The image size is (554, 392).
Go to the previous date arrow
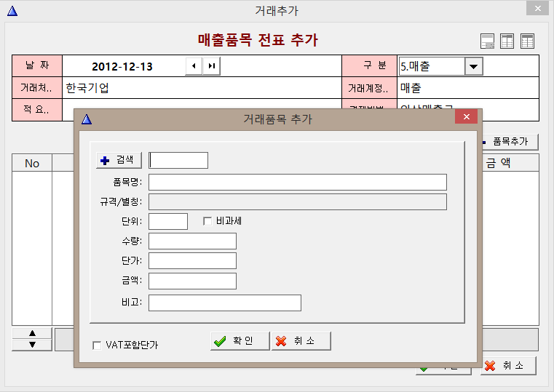(194, 66)
